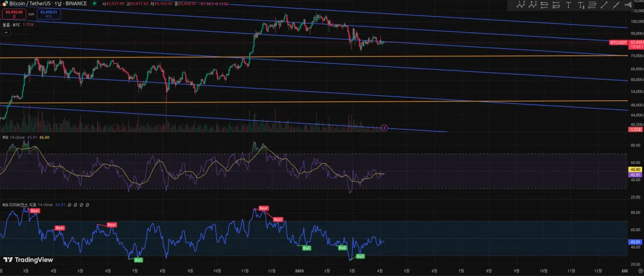Click the 54,000 price scale label
The height and width of the screenshot is (276, 644).
click(636, 91)
